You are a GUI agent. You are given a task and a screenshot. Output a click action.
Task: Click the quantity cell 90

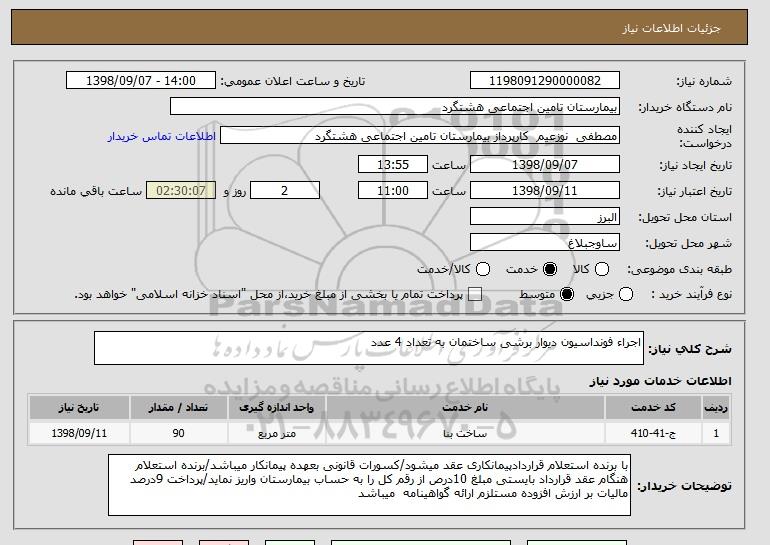pos(178,433)
